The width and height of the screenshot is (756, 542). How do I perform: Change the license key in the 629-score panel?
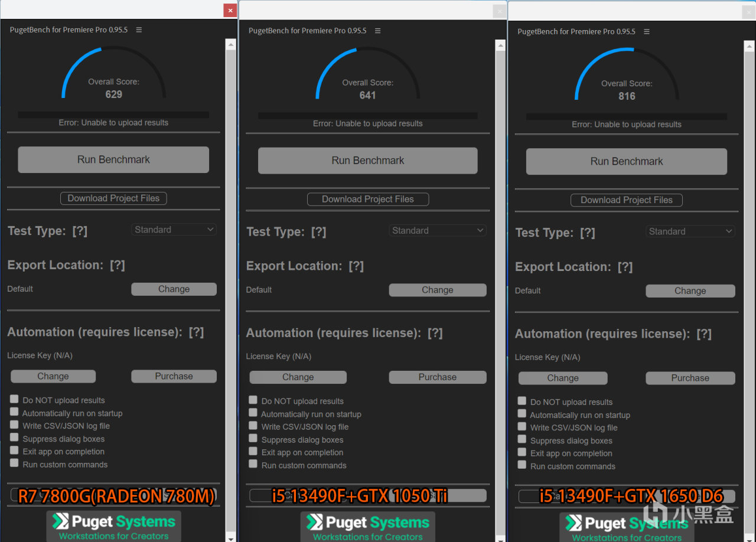53,376
